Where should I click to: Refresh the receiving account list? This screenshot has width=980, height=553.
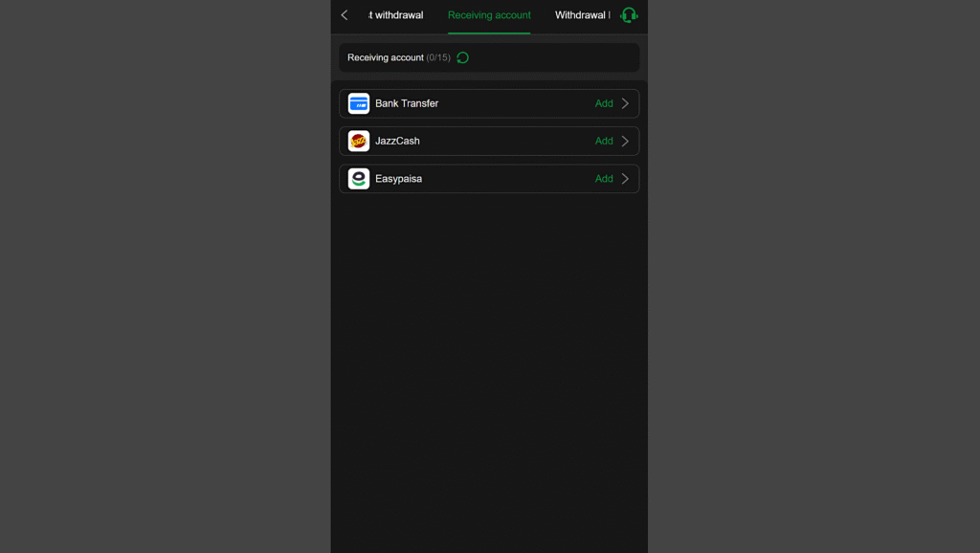pyautogui.click(x=462, y=57)
